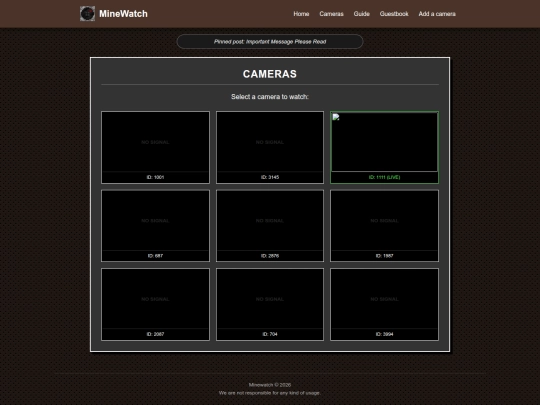This screenshot has height=405, width=540.
Task: Click the MineWatch camera lens logo
Action: point(87,14)
